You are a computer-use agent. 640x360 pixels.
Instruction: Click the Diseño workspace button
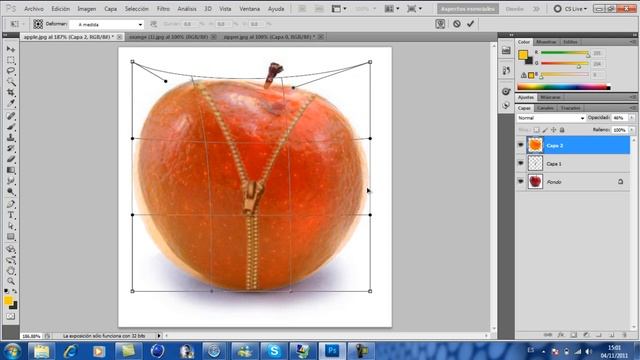coord(515,9)
